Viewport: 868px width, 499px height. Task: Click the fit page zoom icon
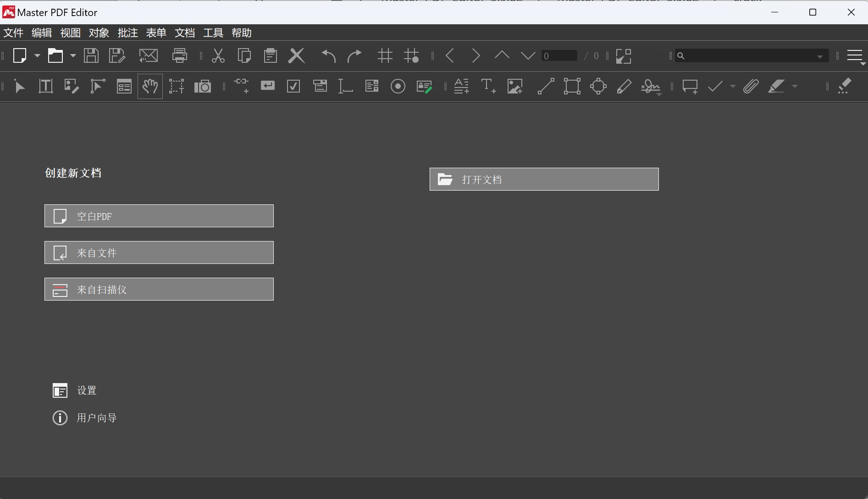(624, 55)
